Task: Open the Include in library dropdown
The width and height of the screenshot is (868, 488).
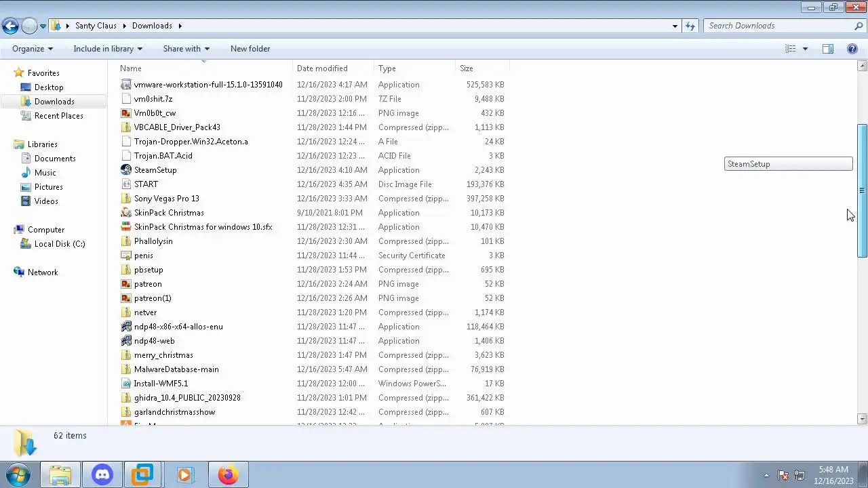Action: pos(108,49)
